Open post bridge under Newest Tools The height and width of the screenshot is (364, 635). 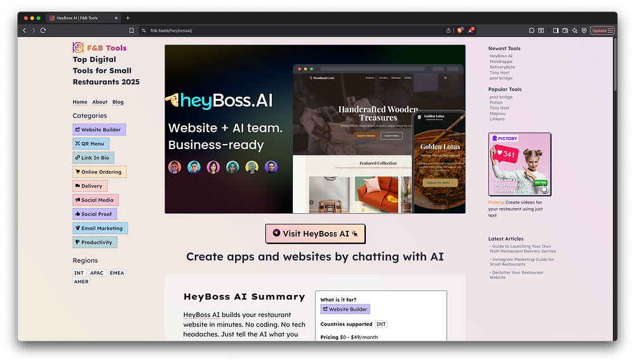pyautogui.click(x=501, y=78)
